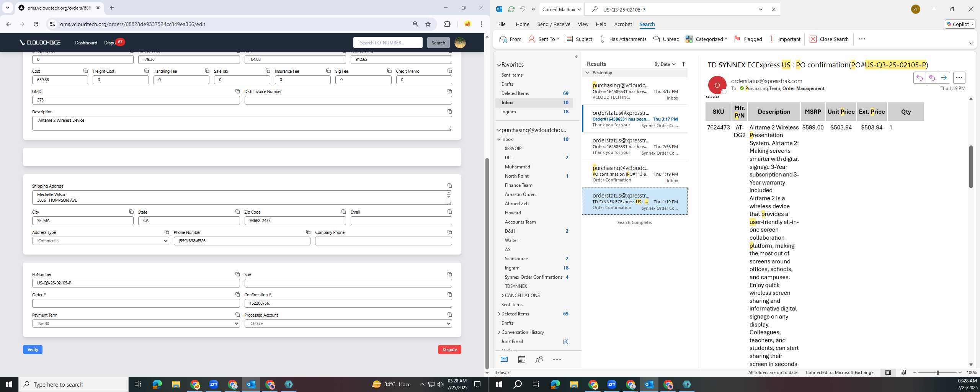Click the Outlook Send/Receive sync icon
This screenshot has height=392, width=980.
[511, 9]
